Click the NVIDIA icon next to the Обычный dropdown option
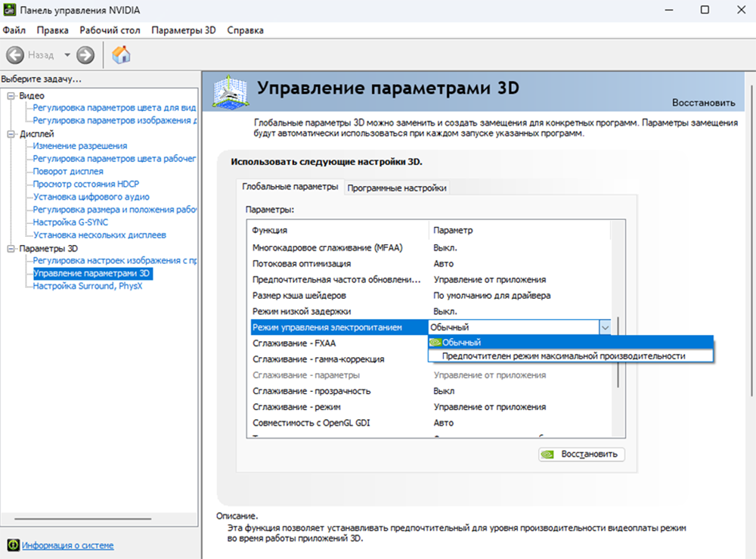Viewport: 756px width, 559px height. point(436,342)
